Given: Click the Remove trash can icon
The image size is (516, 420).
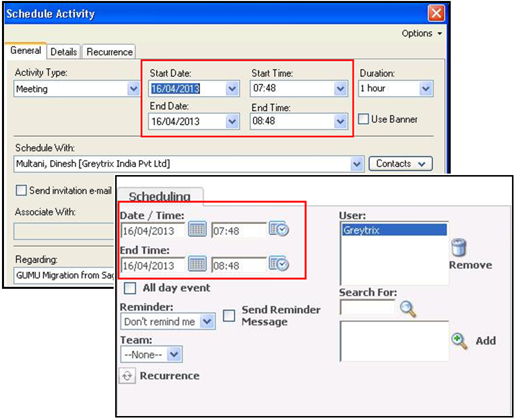Looking at the screenshot, I should pos(458,247).
